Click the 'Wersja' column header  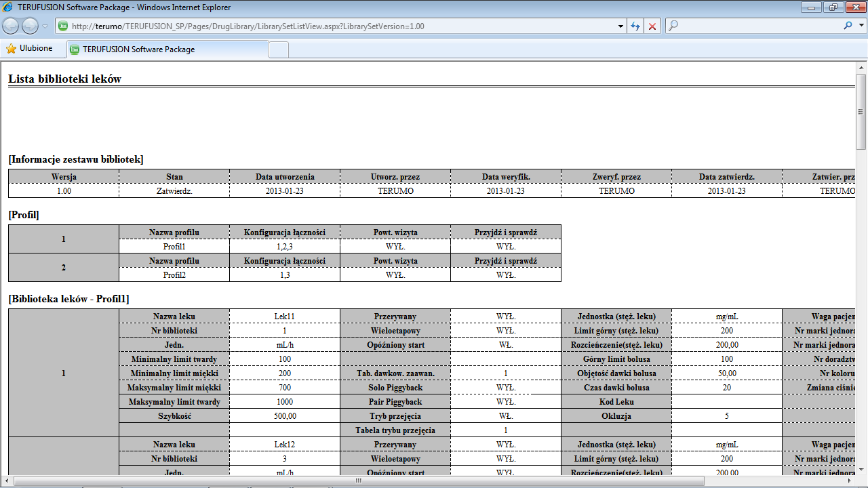tap(64, 177)
